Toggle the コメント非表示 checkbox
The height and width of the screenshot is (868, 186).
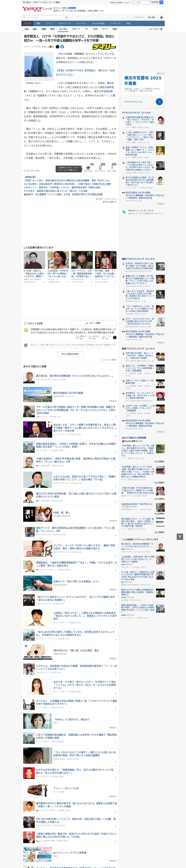click(102, 360)
